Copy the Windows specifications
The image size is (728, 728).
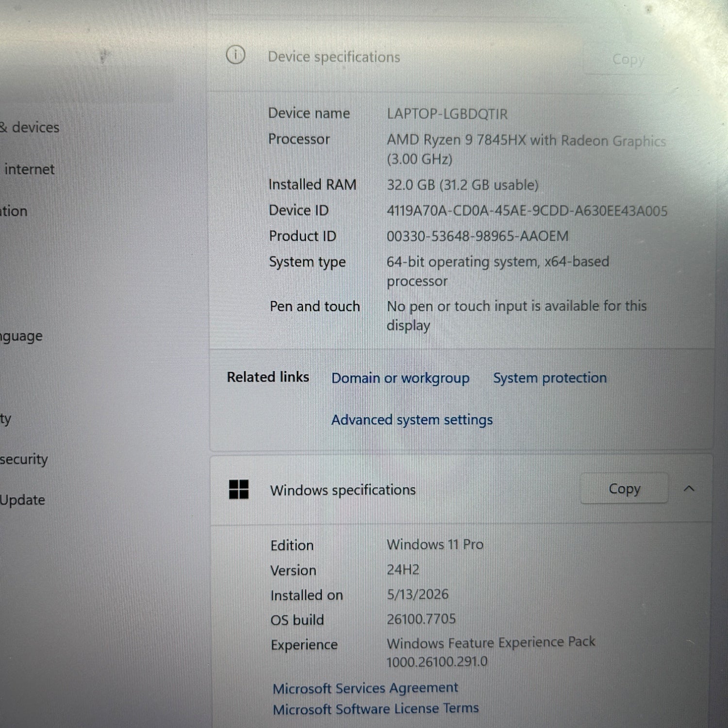pos(624,489)
